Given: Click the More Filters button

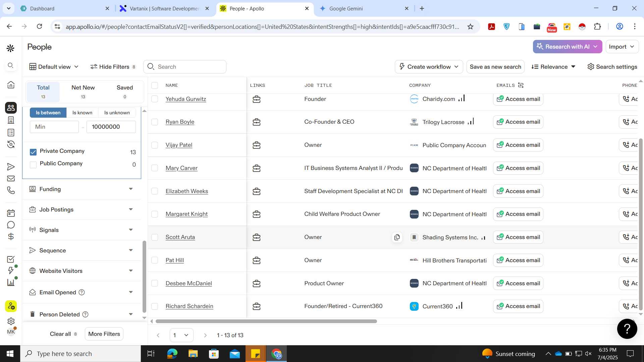Looking at the screenshot, I should click(x=104, y=334).
